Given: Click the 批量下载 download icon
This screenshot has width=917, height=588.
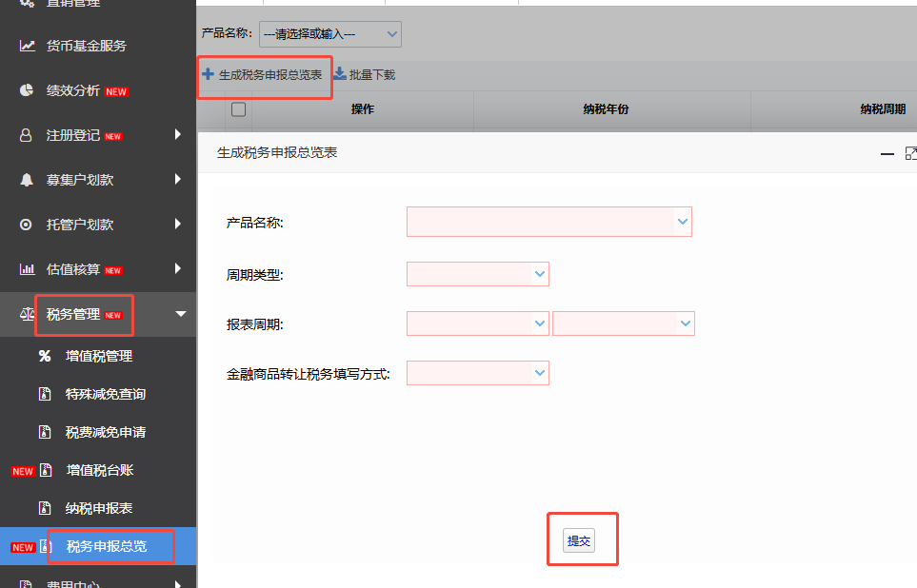Looking at the screenshot, I should [340, 73].
